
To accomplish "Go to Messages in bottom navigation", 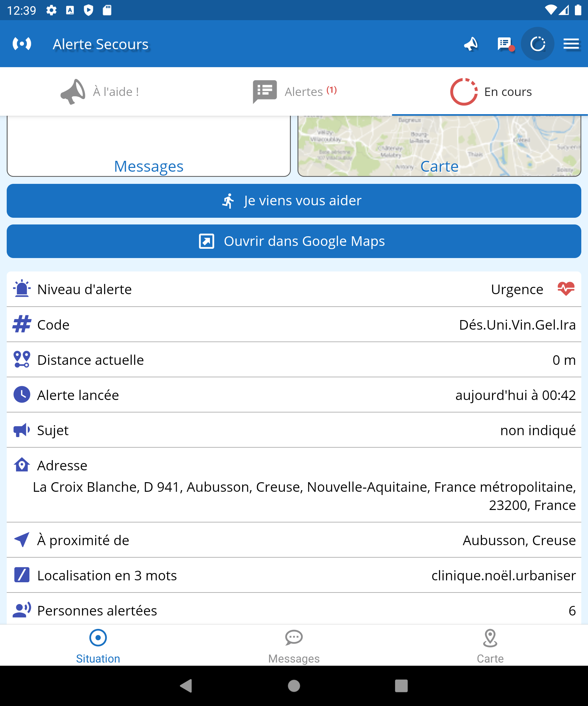I will click(x=294, y=646).
